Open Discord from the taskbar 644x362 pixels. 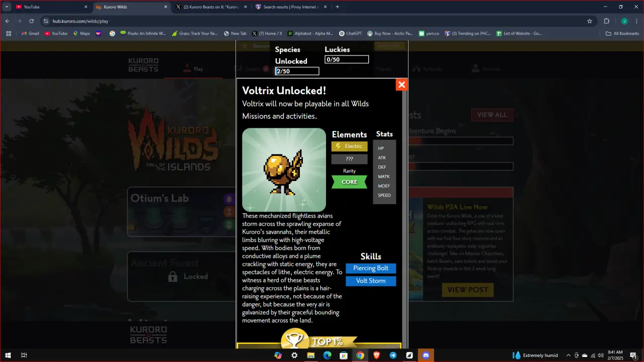tap(426, 355)
